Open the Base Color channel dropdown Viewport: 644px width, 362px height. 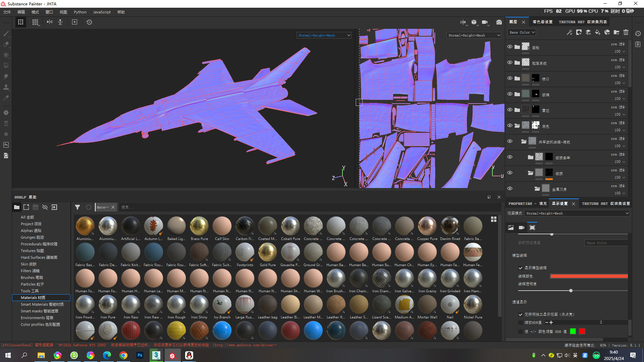click(x=522, y=33)
